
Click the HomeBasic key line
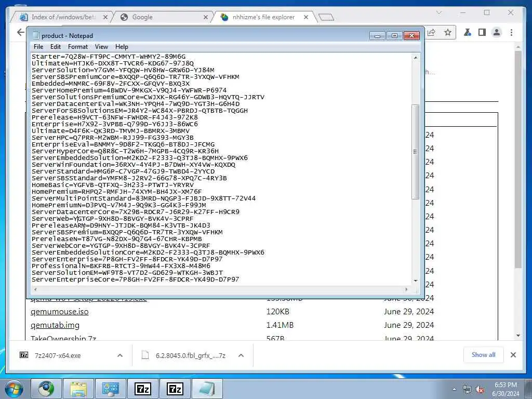pos(113,185)
